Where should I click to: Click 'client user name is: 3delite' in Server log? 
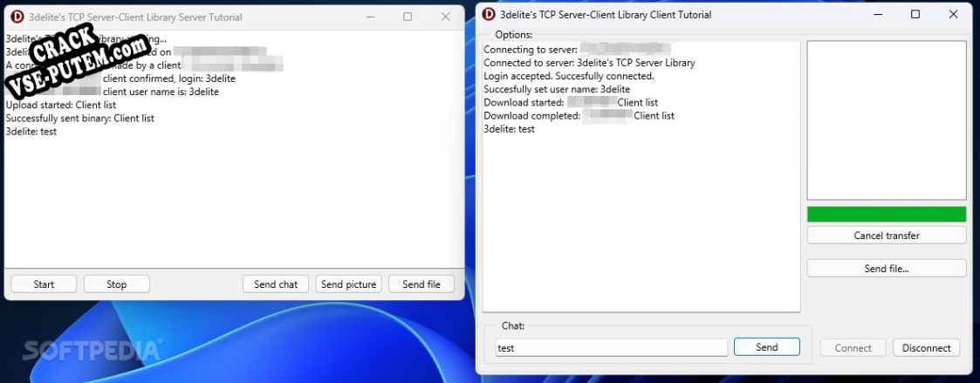(161, 92)
